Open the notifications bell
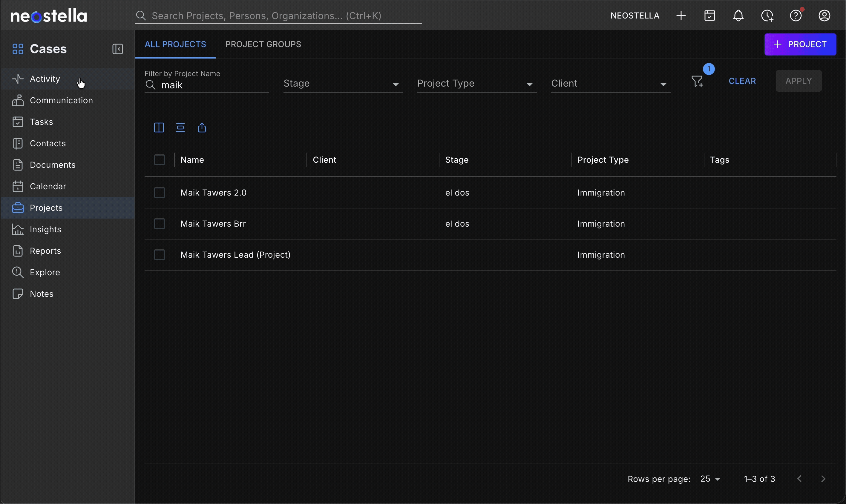This screenshot has height=504, width=846. pos(738,16)
